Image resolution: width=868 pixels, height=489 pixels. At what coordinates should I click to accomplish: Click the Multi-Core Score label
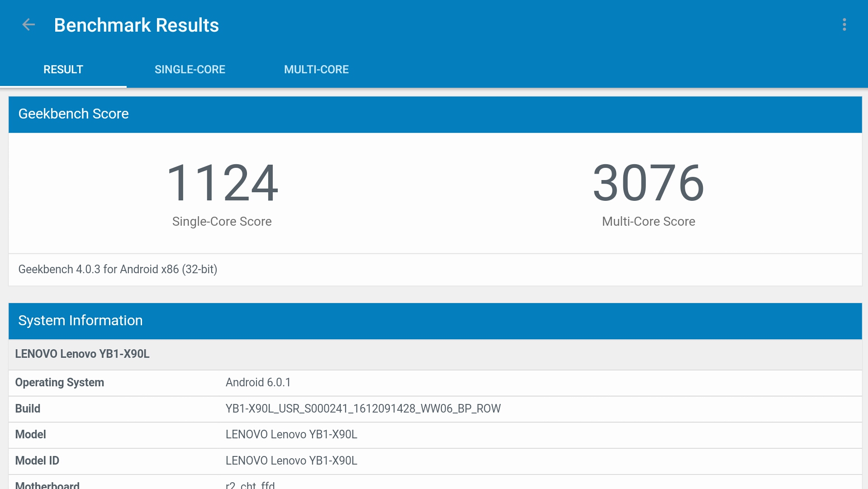(649, 222)
